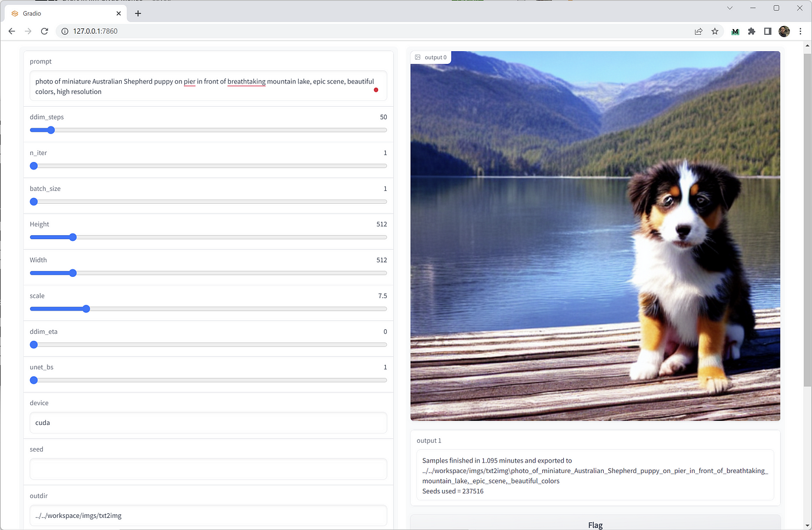Click the generated puppy output image
Screen dimensions: 812x530
point(595,236)
